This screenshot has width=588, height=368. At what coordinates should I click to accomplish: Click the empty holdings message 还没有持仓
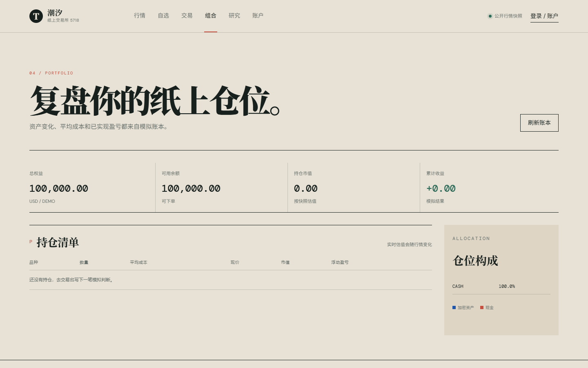71,280
